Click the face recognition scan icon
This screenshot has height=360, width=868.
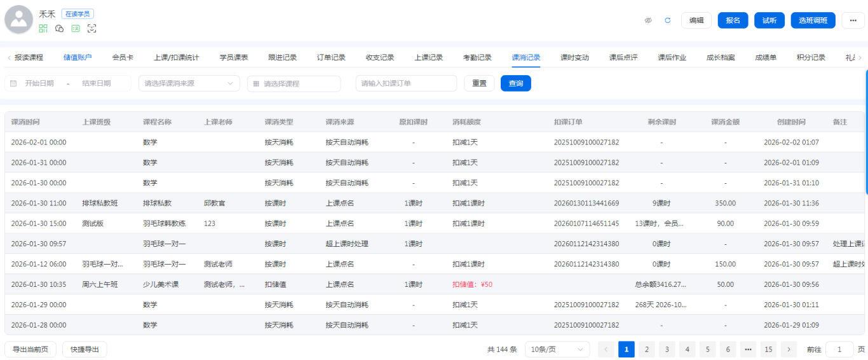92,29
